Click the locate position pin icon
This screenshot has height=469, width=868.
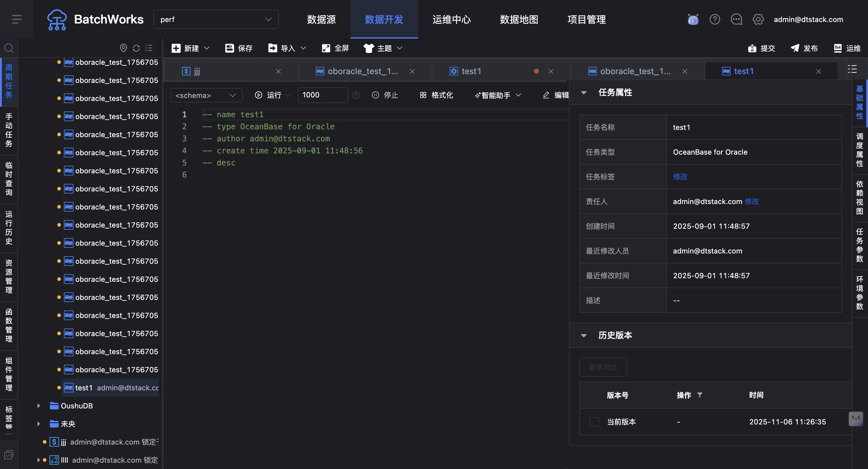[123, 48]
